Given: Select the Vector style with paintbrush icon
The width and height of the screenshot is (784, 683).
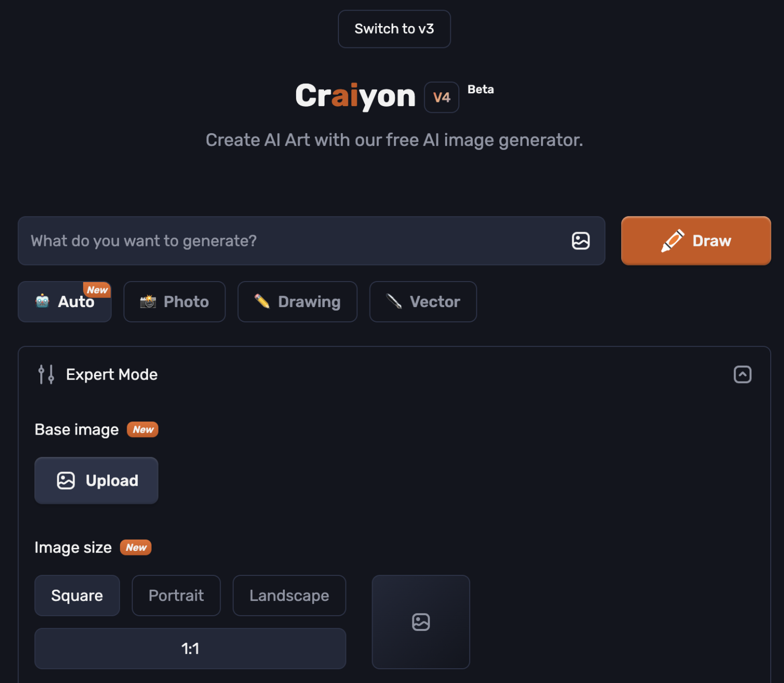Looking at the screenshot, I should point(423,301).
